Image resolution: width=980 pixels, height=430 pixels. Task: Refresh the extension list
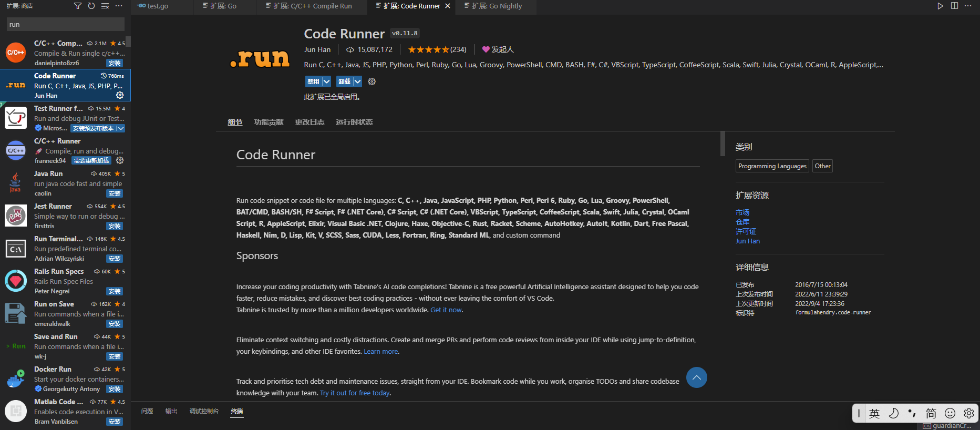click(x=91, y=6)
